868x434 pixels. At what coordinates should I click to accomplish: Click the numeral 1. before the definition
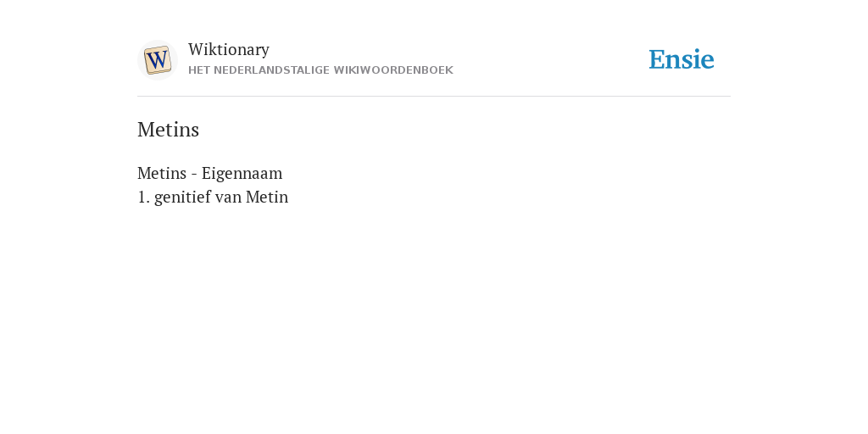point(143,197)
